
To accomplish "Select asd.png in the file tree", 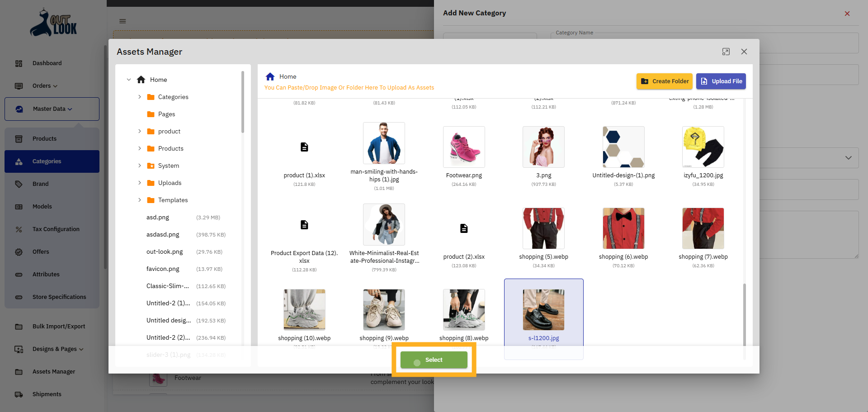I will coord(158,217).
